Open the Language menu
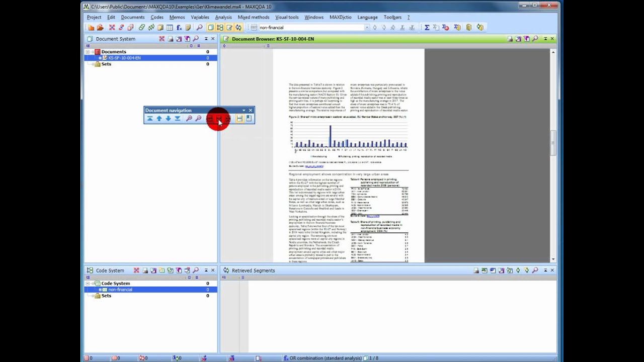 (x=367, y=17)
